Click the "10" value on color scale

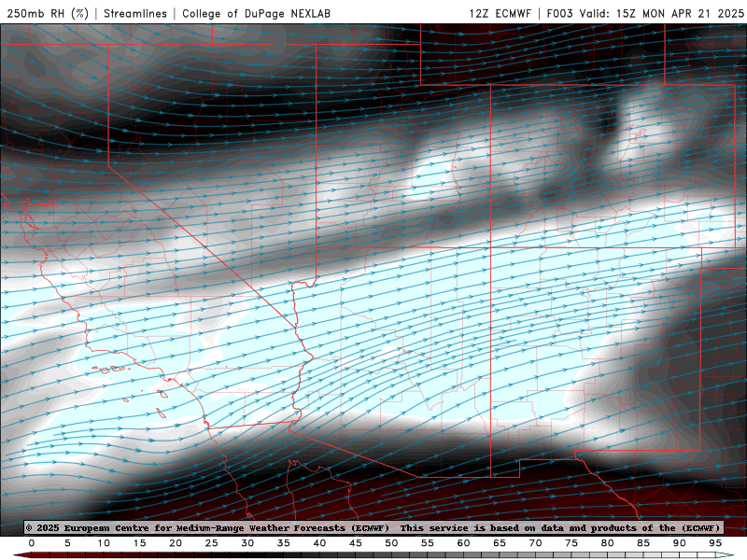[104, 543]
